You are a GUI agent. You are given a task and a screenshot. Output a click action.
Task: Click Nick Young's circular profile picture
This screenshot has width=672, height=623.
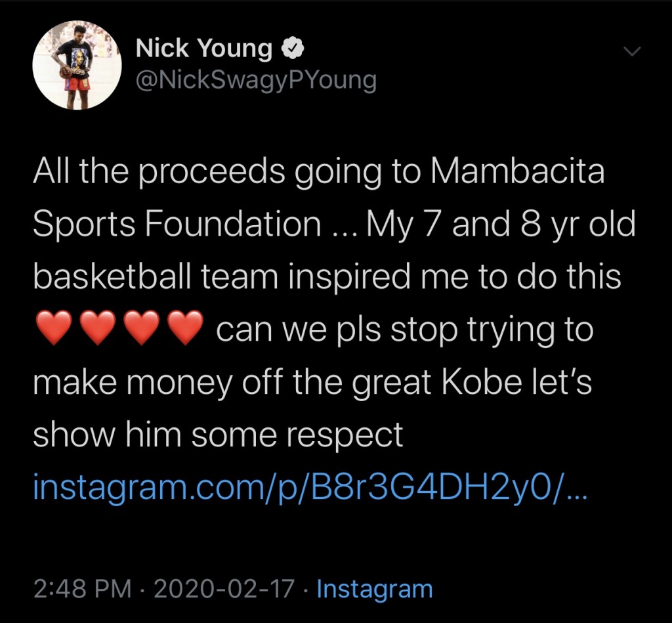77,66
